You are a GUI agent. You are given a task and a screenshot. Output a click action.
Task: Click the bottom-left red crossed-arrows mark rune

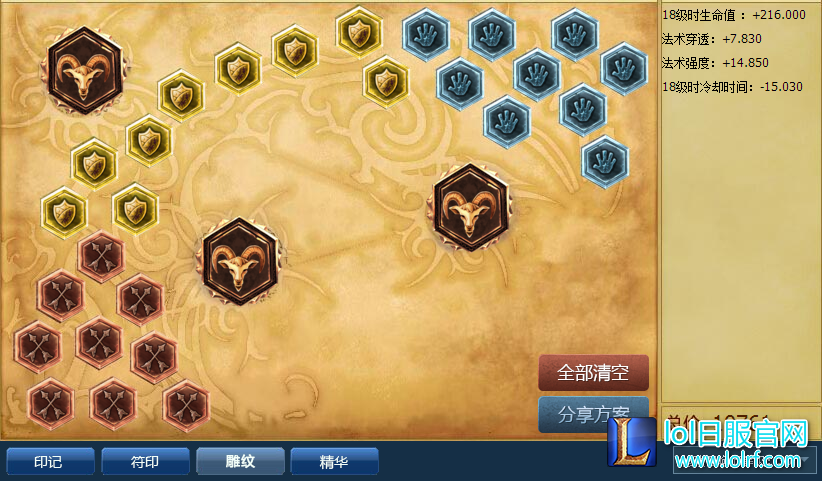click(51, 404)
